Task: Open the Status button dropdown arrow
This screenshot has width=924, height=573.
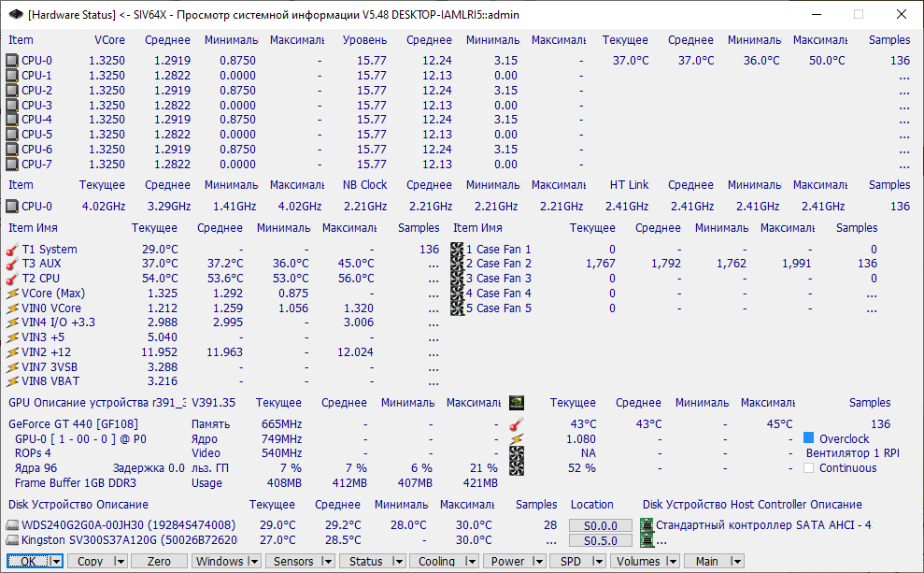Action: (398, 561)
